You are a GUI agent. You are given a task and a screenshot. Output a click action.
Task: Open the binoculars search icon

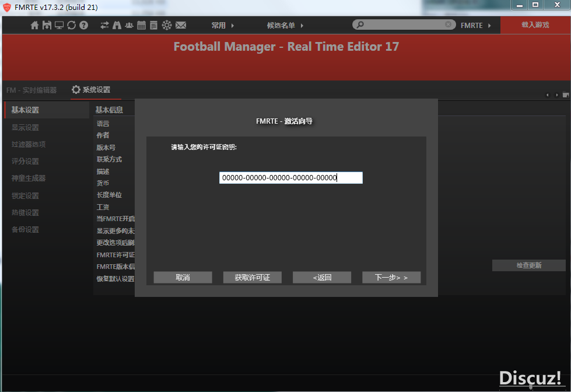click(x=117, y=25)
